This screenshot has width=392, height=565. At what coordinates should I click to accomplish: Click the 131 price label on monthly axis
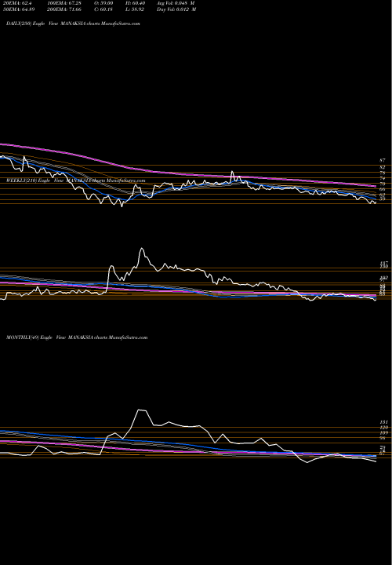point(383,422)
